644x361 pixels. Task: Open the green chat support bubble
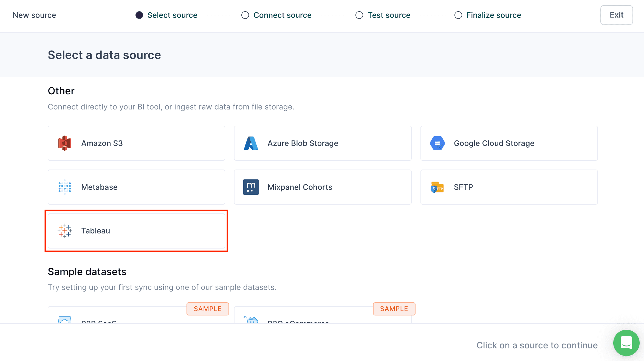(x=626, y=343)
